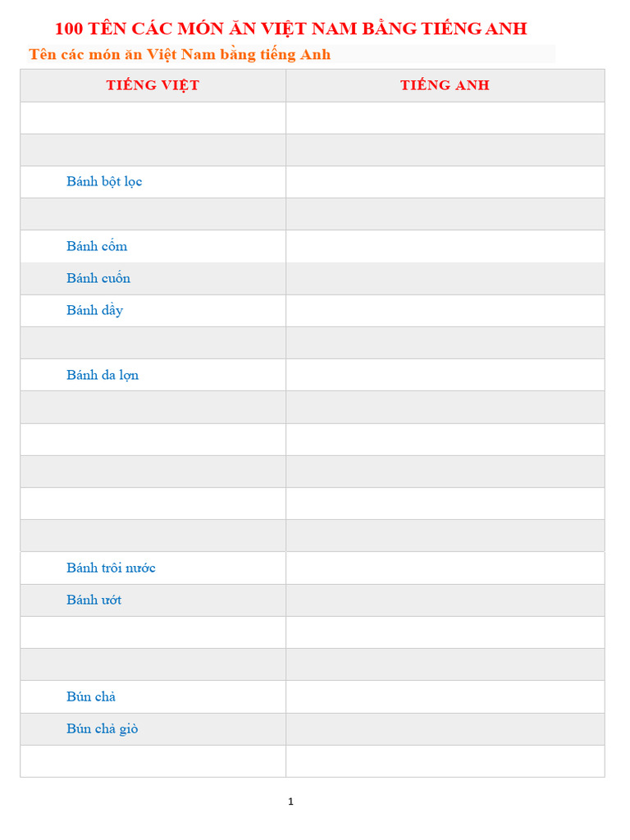Select the TIẾNG VIỆT column header
Viewport: 630px width, 840px height.
click(153, 85)
